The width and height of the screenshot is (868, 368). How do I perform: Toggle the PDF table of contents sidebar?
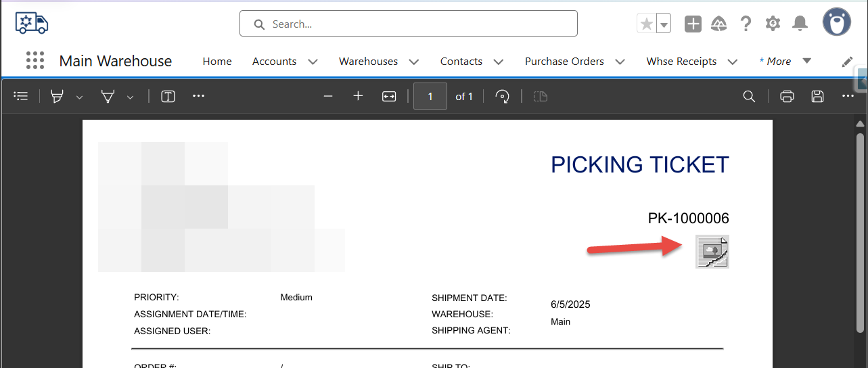(21, 97)
